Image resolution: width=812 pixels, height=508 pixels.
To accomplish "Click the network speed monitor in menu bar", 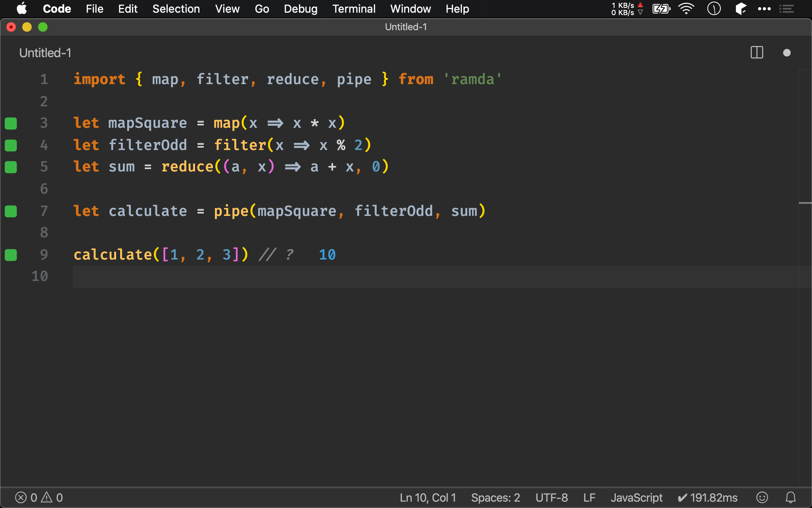I will (627, 9).
